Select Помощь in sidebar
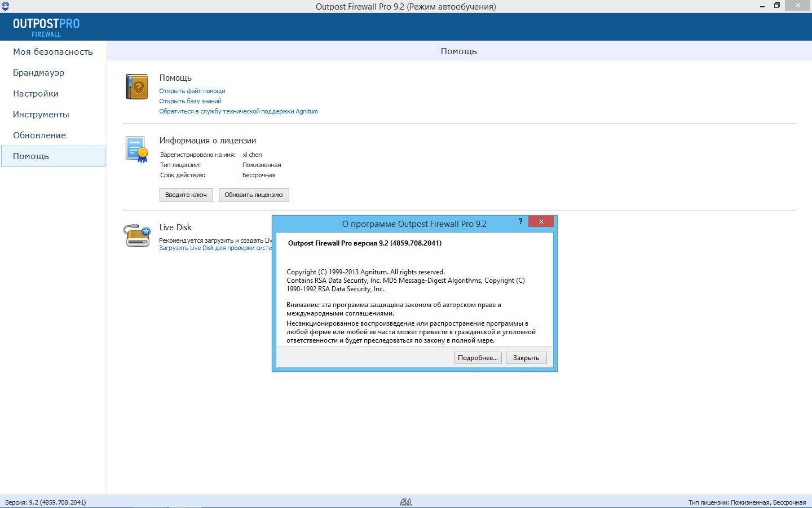812x508 pixels. (x=53, y=156)
